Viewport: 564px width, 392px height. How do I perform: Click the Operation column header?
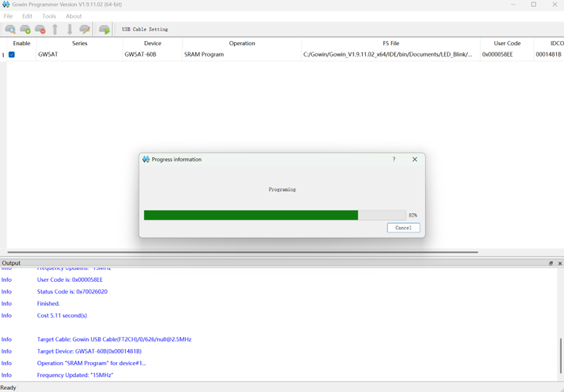[242, 43]
